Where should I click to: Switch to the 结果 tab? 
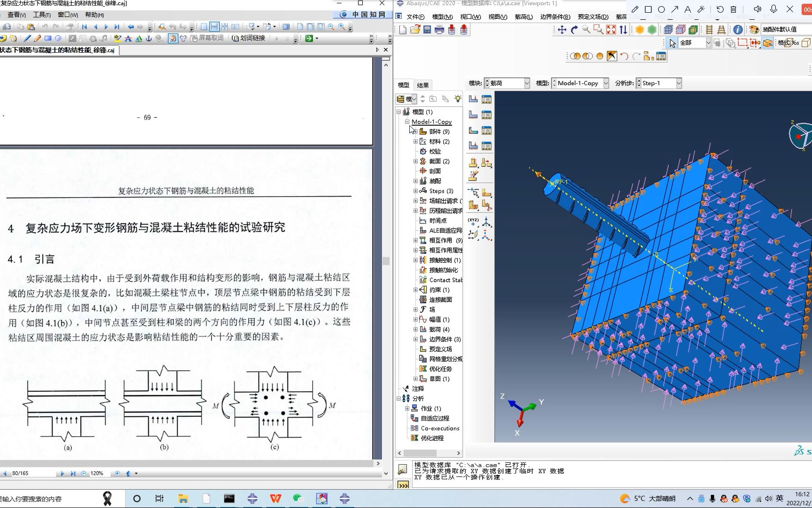[423, 85]
